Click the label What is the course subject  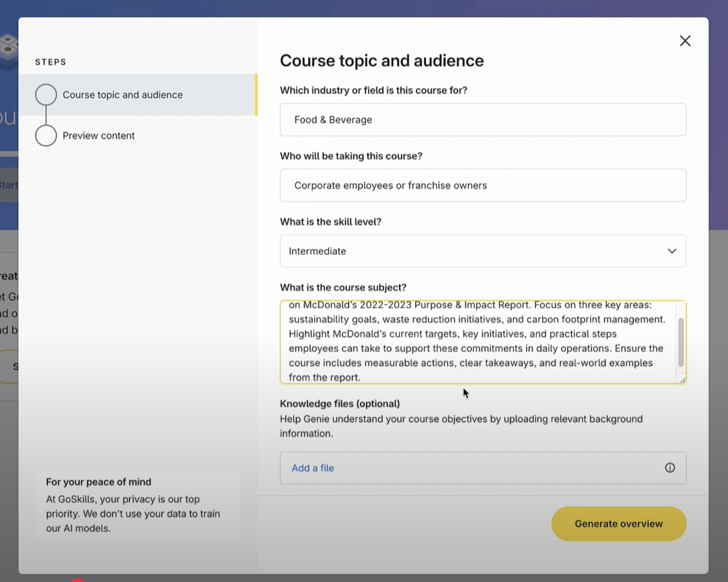coord(343,287)
